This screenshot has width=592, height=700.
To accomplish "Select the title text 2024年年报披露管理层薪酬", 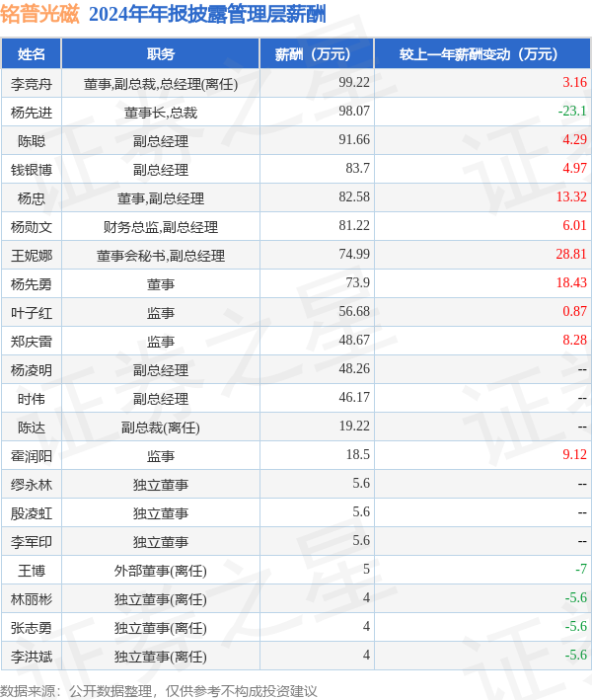I will (207, 14).
